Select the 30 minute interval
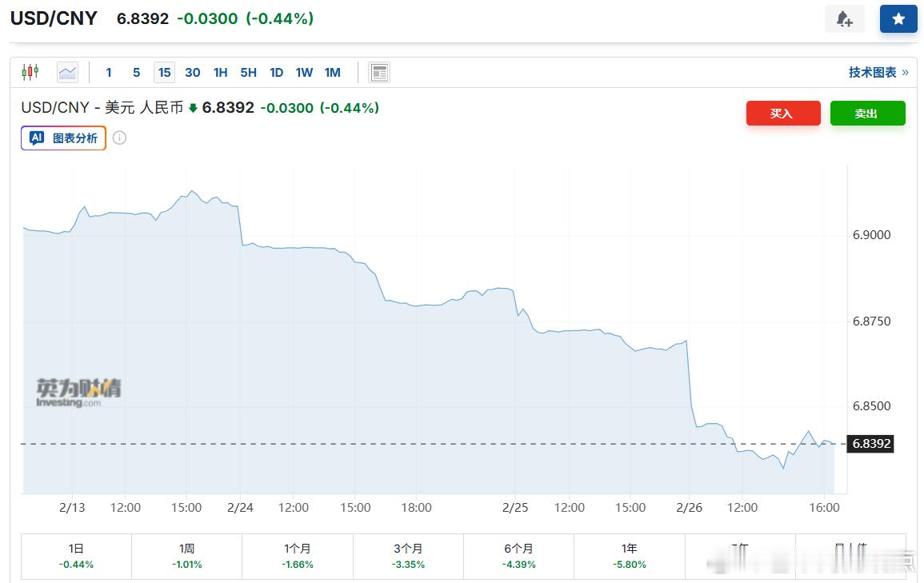This screenshot has height=583, width=924. click(193, 73)
